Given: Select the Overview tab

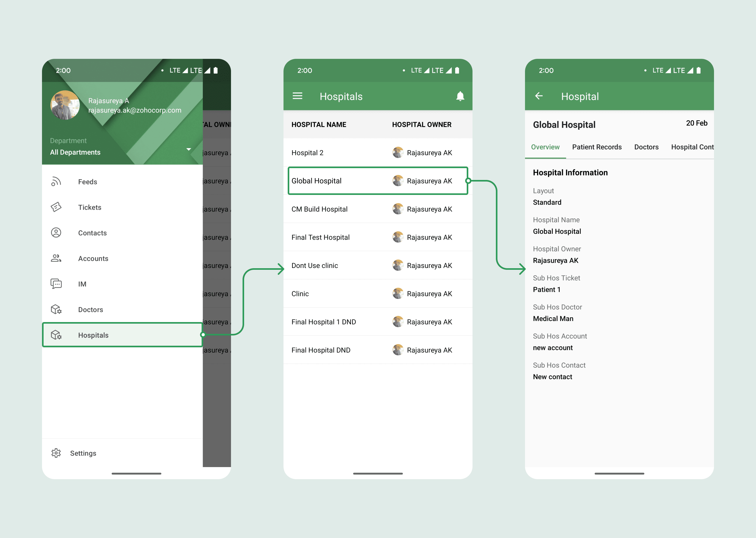Looking at the screenshot, I should 545,147.
